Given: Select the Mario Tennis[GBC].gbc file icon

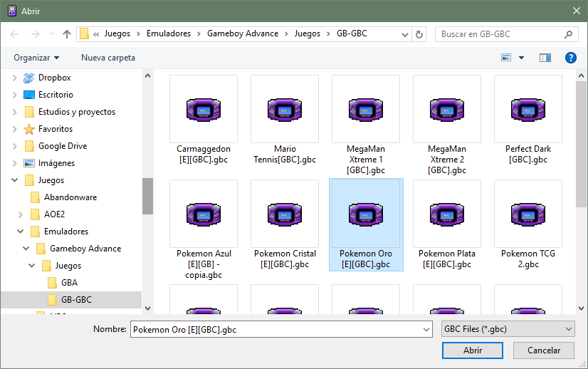Looking at the screenshot, I should click(285, 109).
